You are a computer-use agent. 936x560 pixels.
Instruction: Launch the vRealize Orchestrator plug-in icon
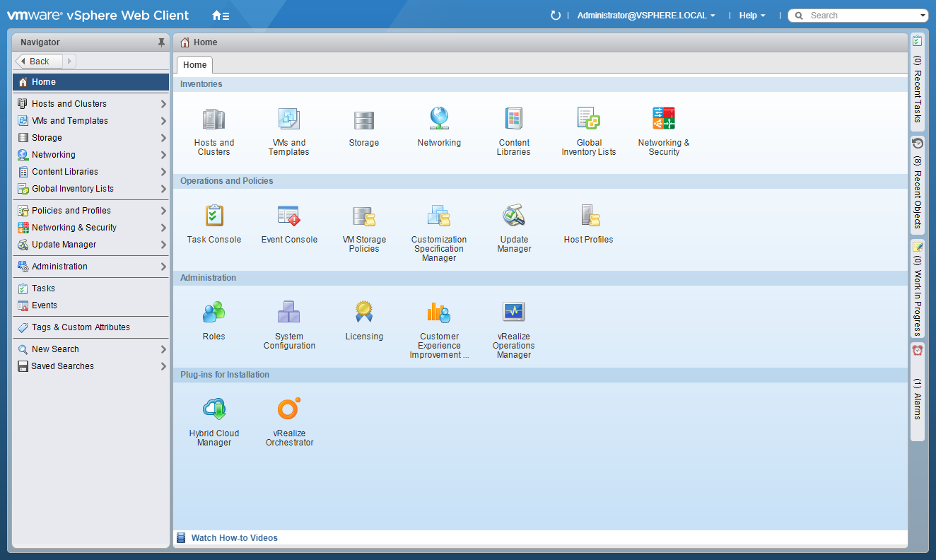coord(288,409)
